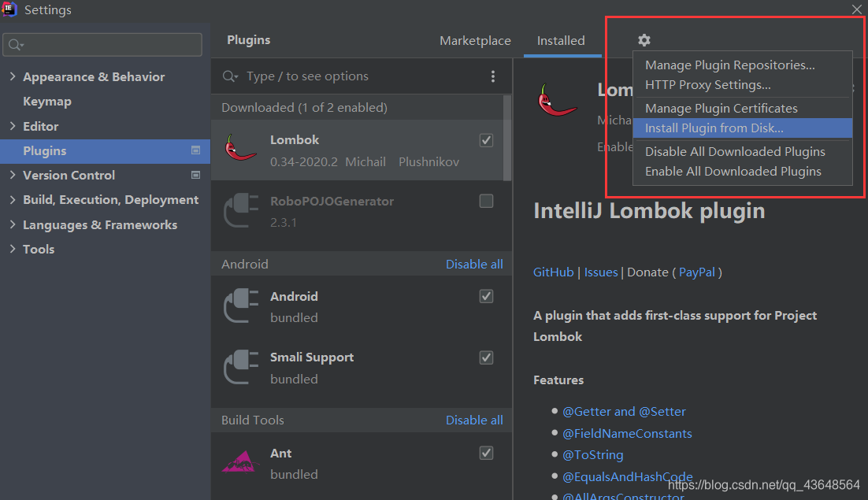Expand the Editor settings section
Screen dimensions: 868x500
coord(13,126)
